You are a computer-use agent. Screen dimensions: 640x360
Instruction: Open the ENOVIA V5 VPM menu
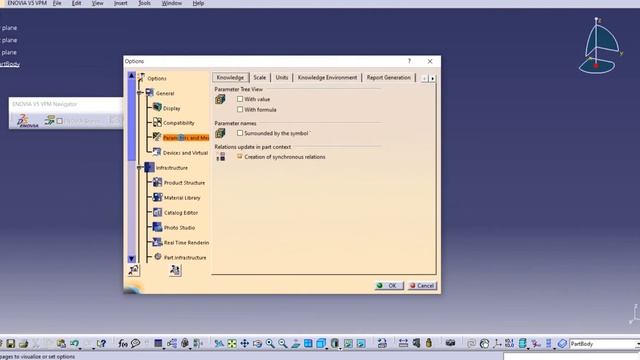pyautogui.click(x=27, y=3)
